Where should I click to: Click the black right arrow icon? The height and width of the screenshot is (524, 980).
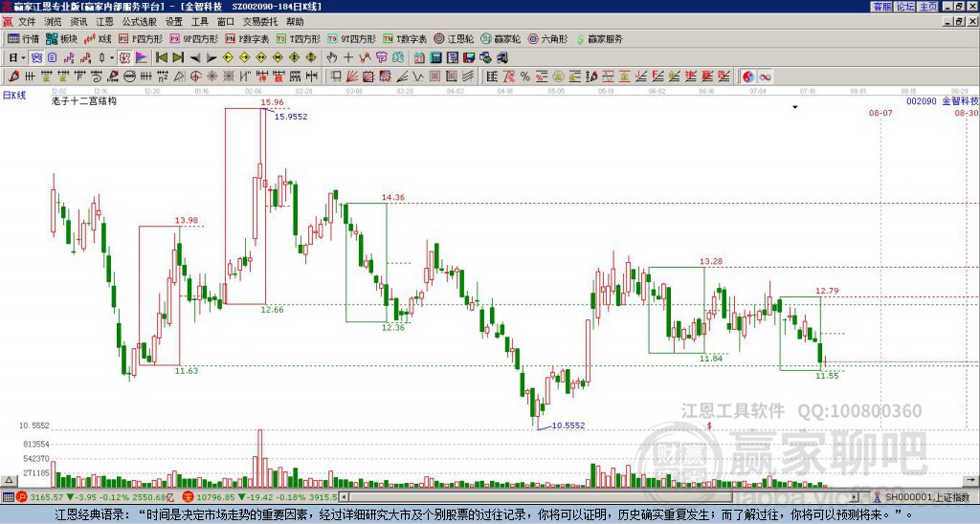click(x=212, y=57)
